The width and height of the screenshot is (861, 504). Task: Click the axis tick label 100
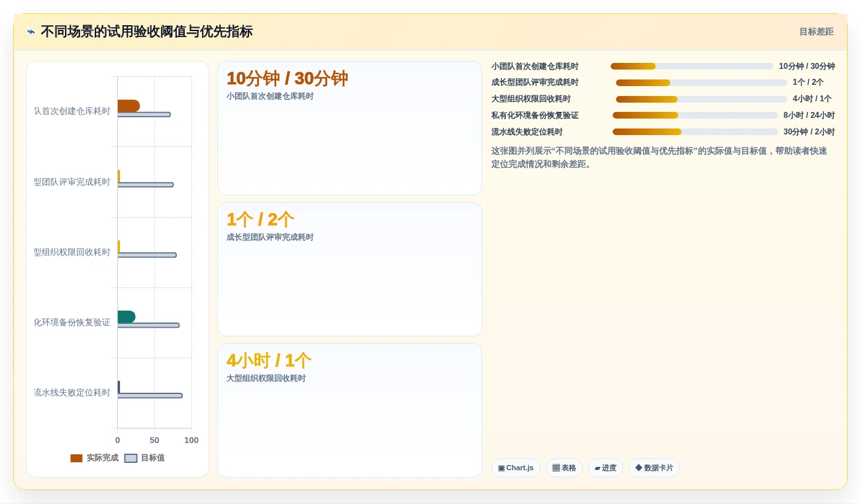pos(191,440)
